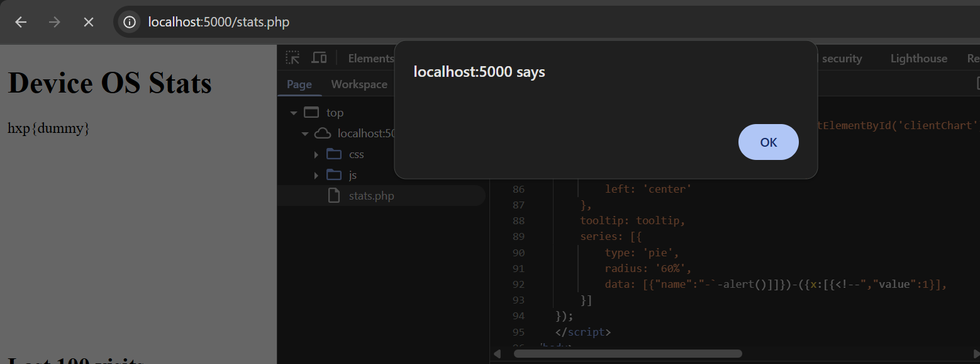Click the css folder icon
The image size is (980, 364).
click(x=334, y=154)
